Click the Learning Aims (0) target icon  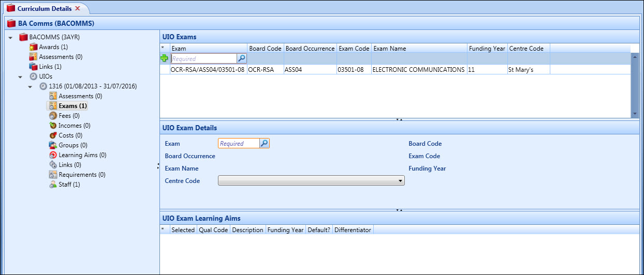(53, 155)
